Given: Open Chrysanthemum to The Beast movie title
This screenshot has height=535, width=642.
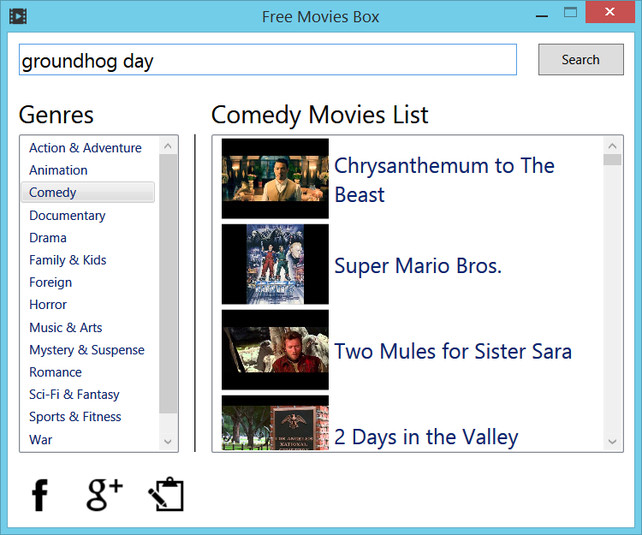Looking at the screenshot, I should click(444, 180).
